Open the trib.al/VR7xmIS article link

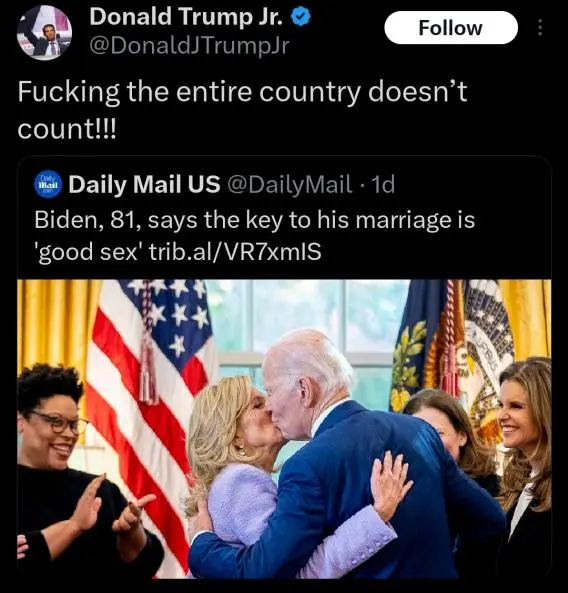[x=235, y=252]
